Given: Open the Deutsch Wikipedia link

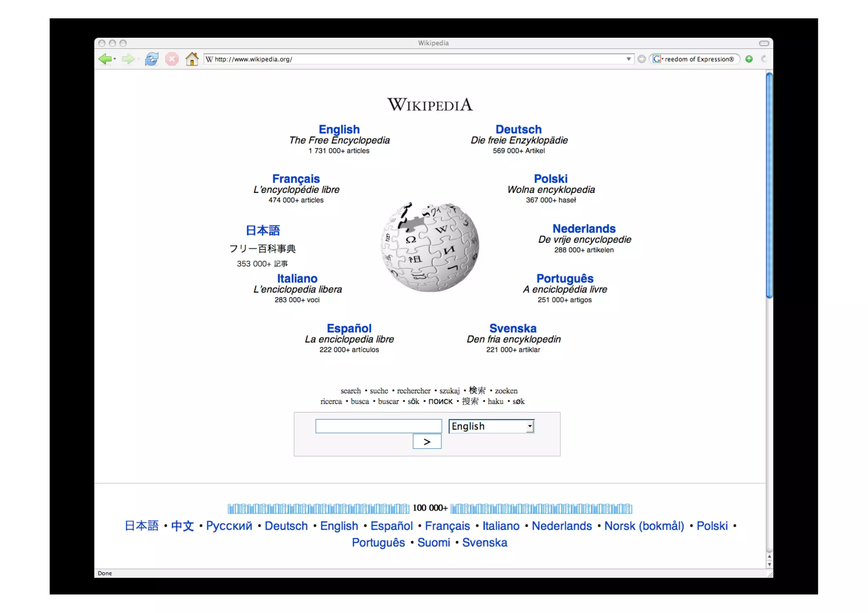Looking at the screenshot, I should coord(518,129).
